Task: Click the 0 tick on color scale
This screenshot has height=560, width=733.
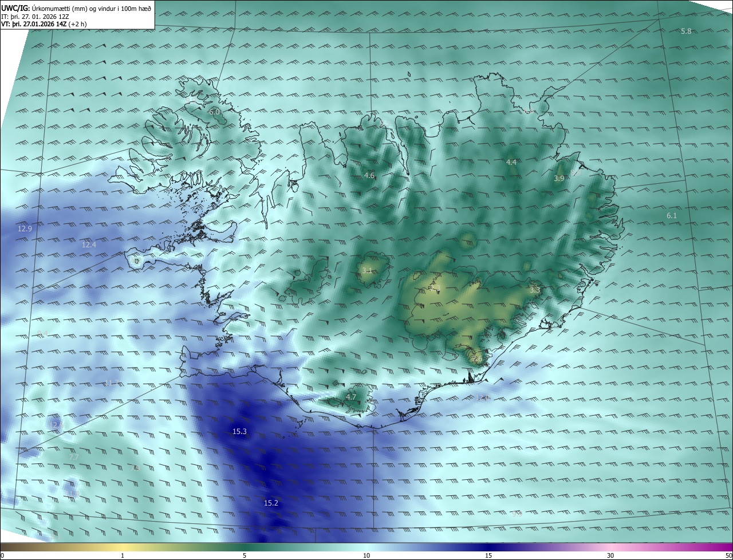Action: (x=2, y=555)
